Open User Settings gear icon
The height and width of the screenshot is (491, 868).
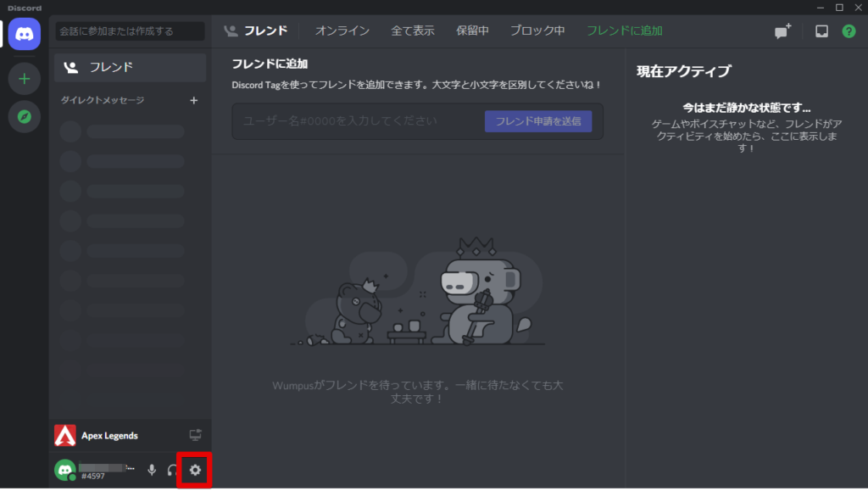pyautogui.click(x=195, y=470)
